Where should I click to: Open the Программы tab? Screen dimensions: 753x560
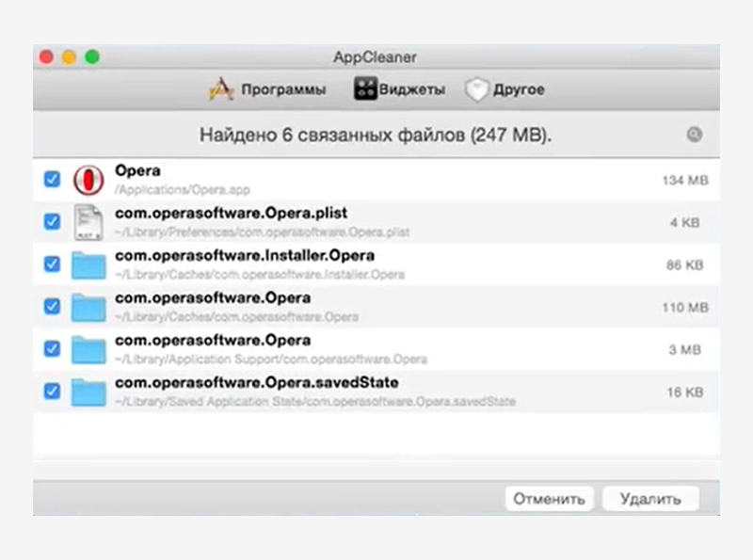click(268, 89)
